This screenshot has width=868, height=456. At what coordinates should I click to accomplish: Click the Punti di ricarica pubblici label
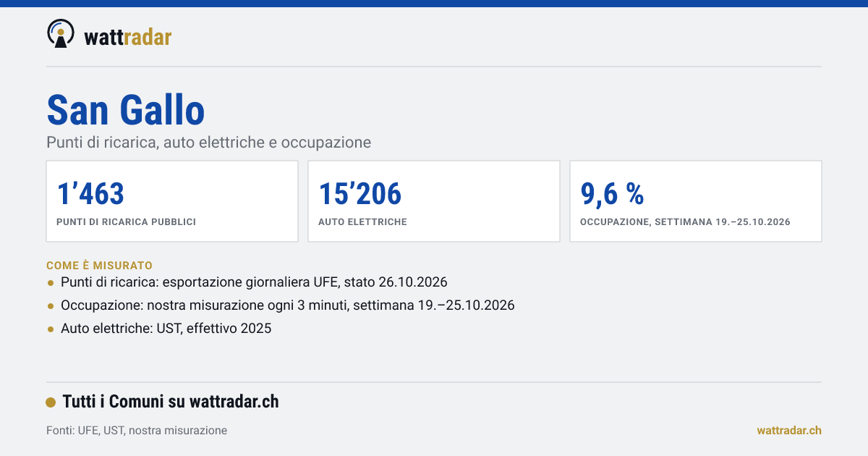127,222
